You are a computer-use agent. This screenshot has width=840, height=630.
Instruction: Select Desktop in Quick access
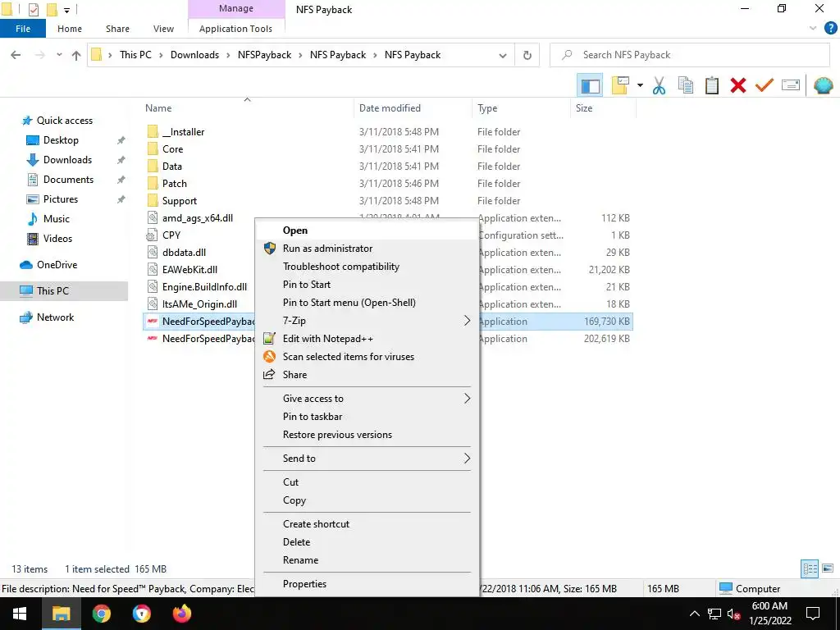click(x=61, y=140)
